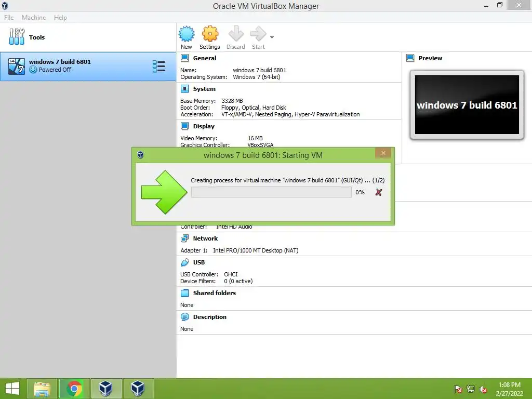Click the Shared folders icon

184,293
